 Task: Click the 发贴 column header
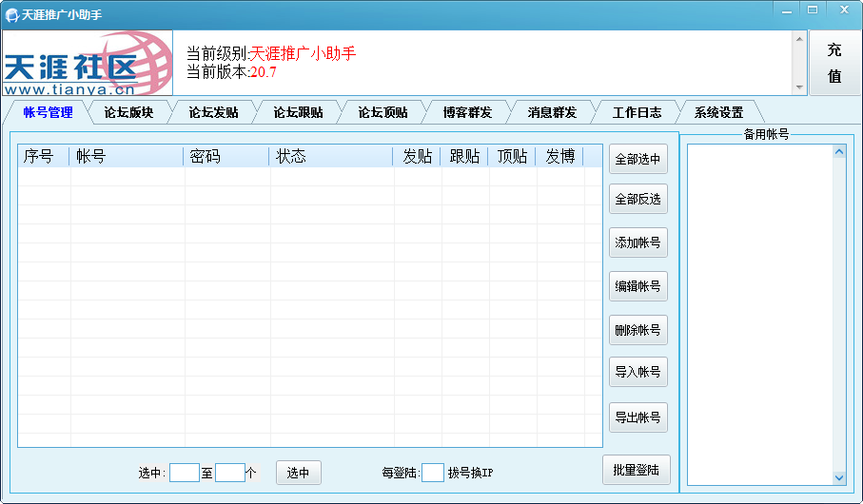click(417, 156)
